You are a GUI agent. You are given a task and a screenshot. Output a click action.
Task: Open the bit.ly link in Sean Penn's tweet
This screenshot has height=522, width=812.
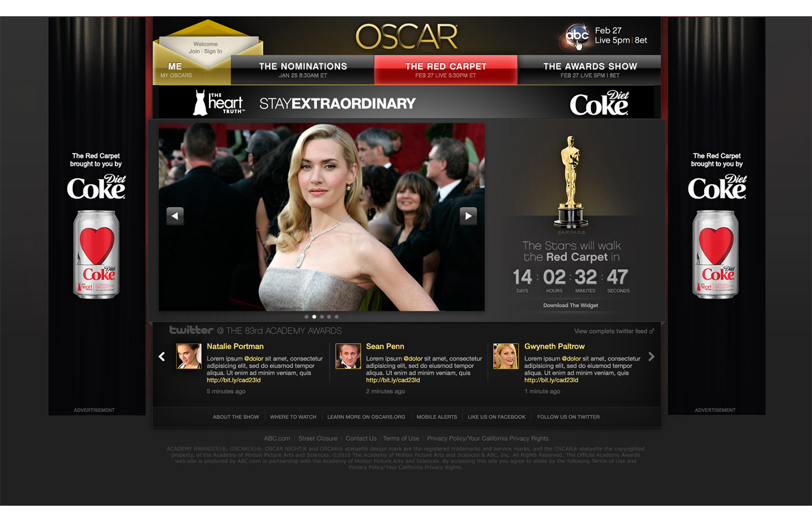pyautogui.click(x=393, y=380)
